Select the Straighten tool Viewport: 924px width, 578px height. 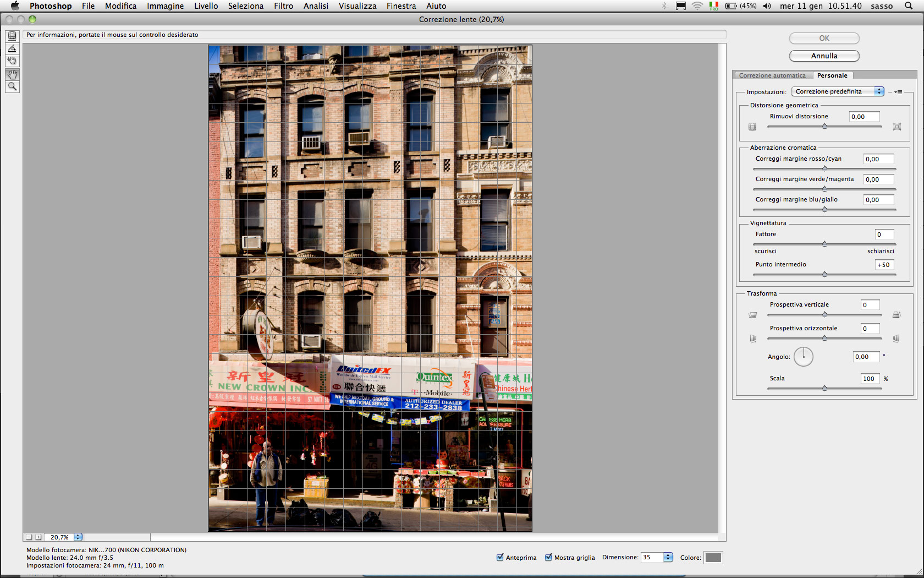tap(12, 48)
